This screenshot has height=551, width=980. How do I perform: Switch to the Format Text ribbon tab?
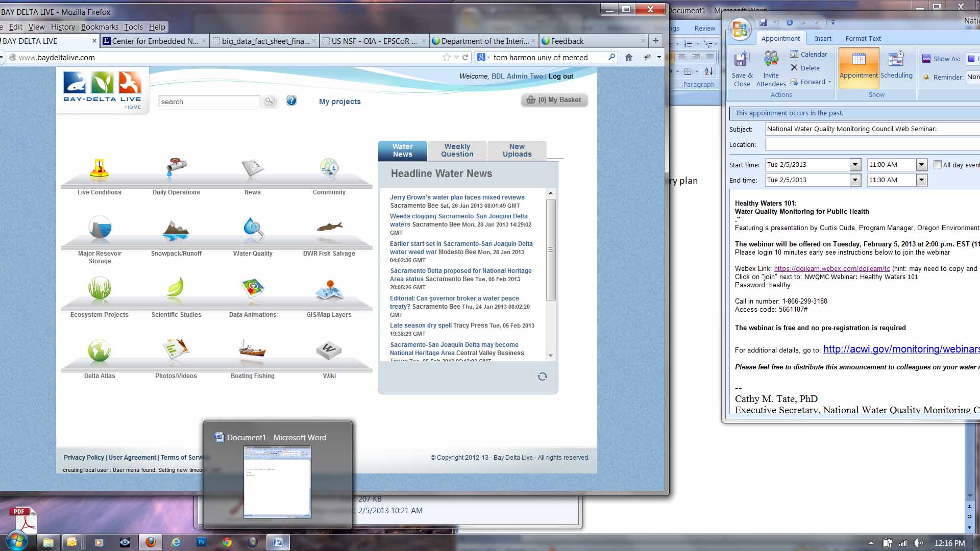click(x=863, y=38)
